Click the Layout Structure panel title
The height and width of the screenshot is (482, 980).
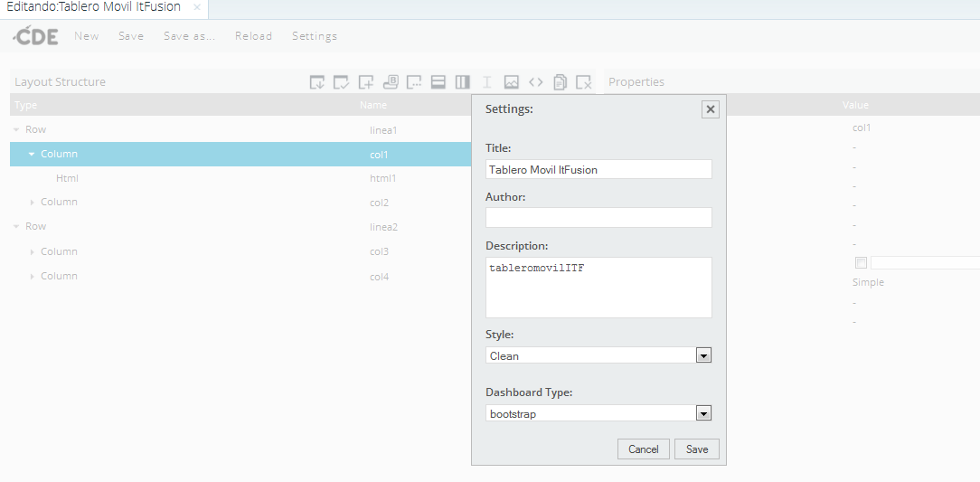coord(60,82)
